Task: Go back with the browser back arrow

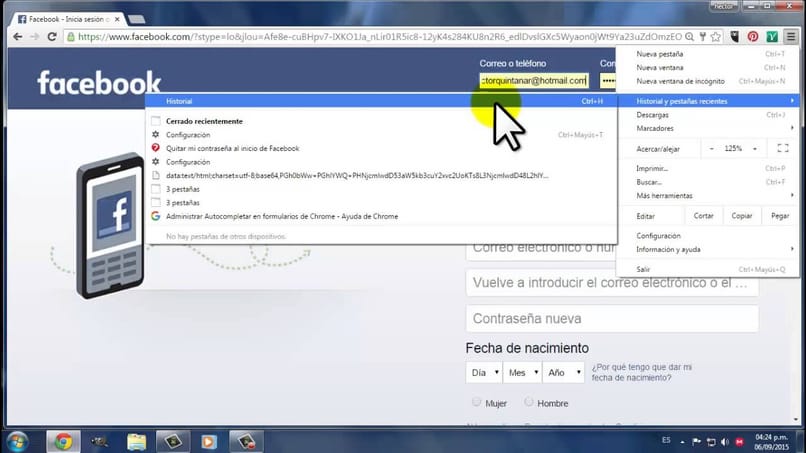Action: point(17,37)
